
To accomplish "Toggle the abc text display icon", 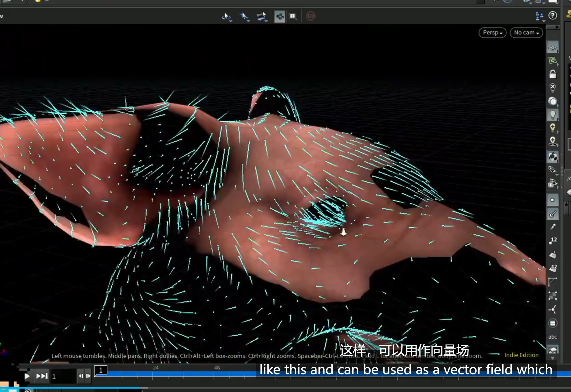I will [553, 337].
